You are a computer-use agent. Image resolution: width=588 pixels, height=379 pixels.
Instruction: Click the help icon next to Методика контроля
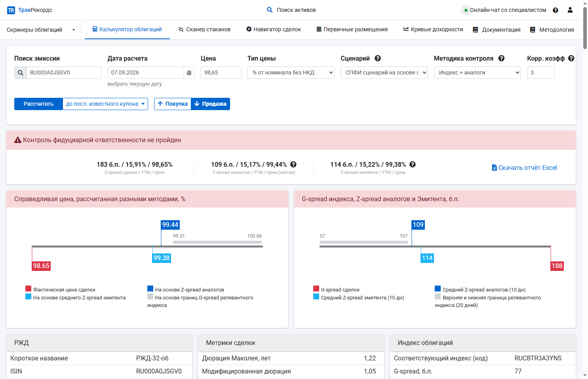501,58
